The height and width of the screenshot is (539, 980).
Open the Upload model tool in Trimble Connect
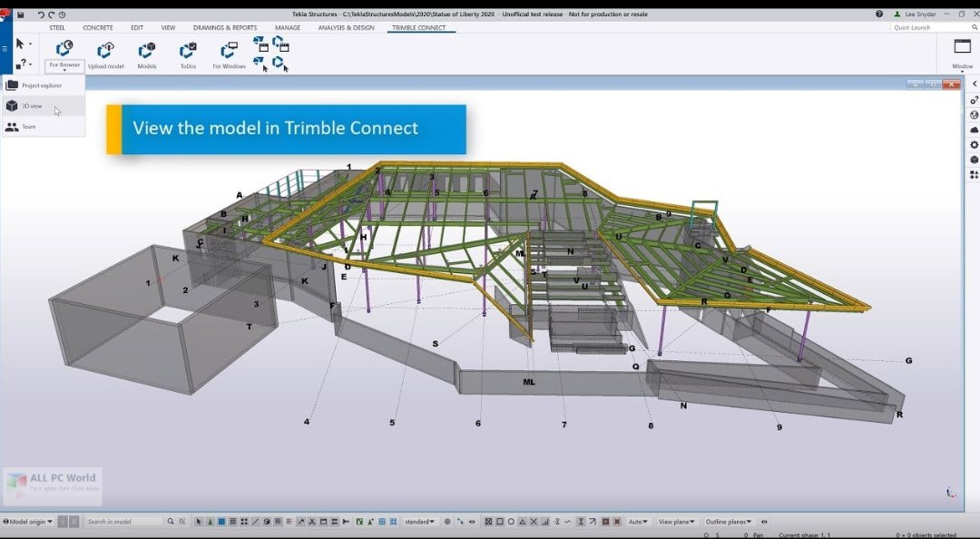coord(105,53)
